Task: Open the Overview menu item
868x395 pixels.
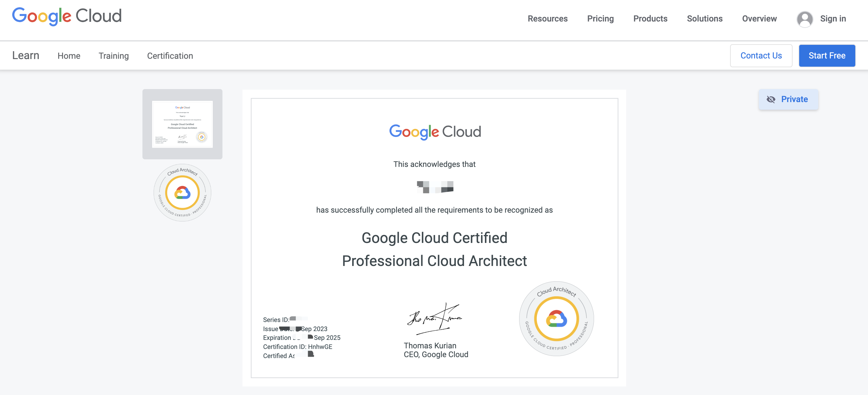Action: (x=759, y=19)
